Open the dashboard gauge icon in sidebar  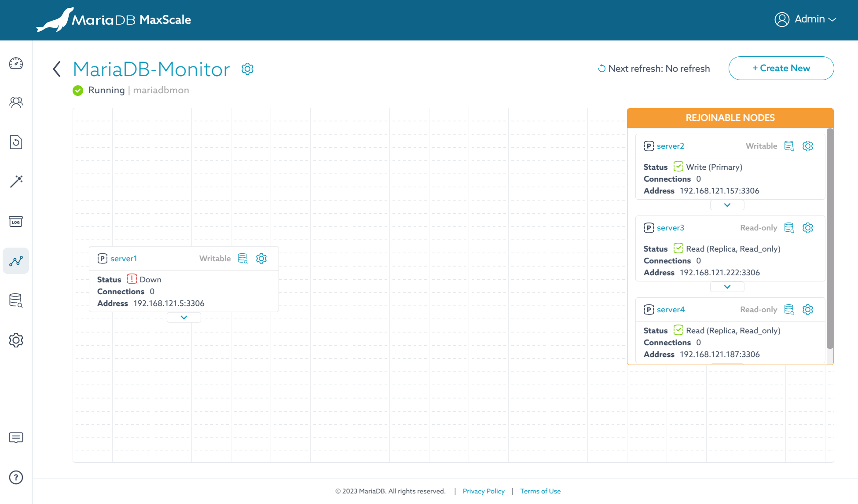[16, 63]
